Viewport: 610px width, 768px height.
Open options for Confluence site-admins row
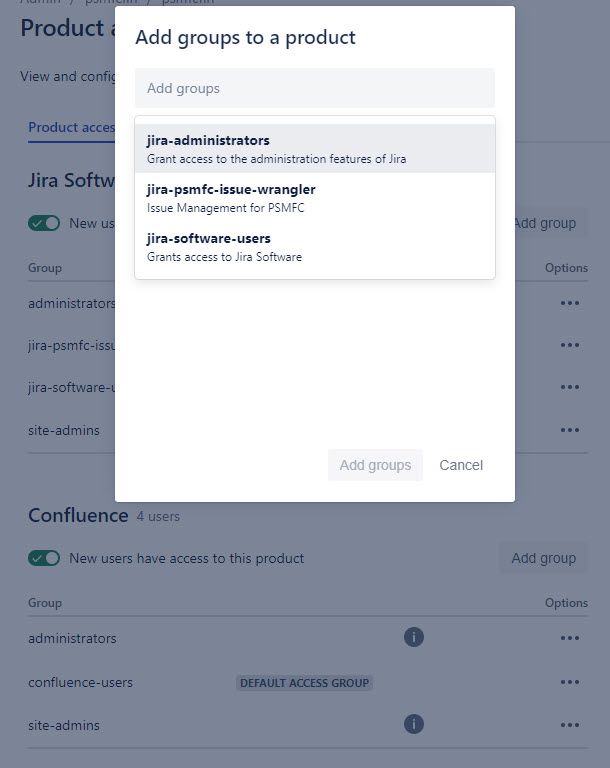(570, 725)
